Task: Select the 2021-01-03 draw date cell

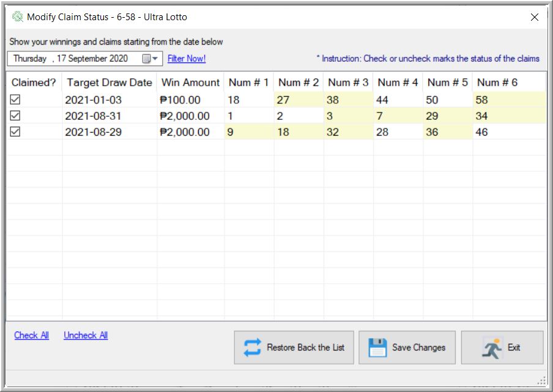Action: [x=109, y=100]
